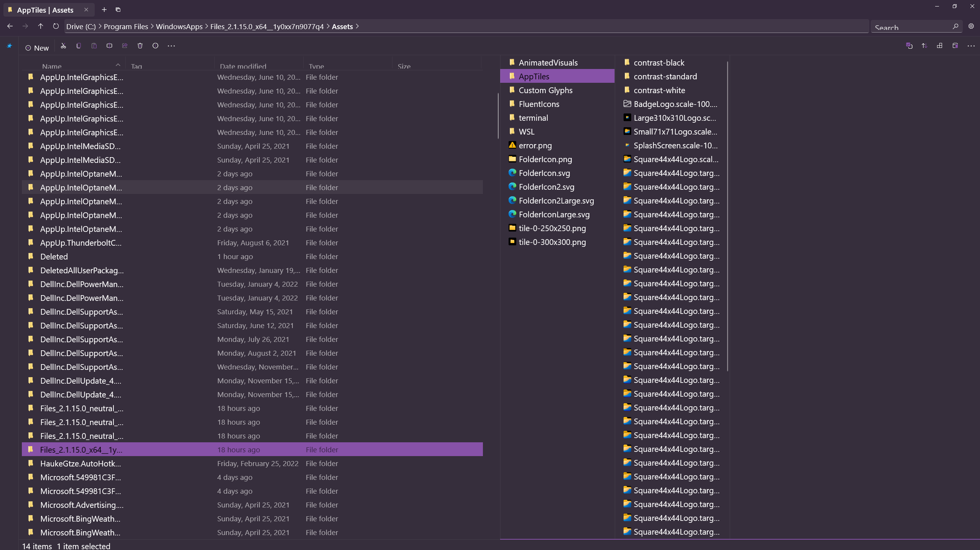Open the layout view mode icon

(x=939, y=46)
